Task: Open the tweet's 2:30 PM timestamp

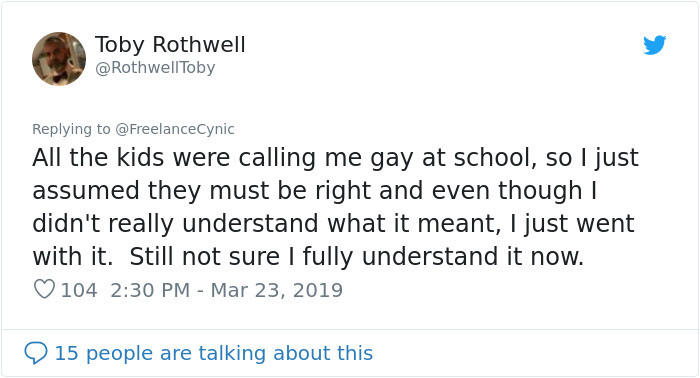Action: coord(150,290)
